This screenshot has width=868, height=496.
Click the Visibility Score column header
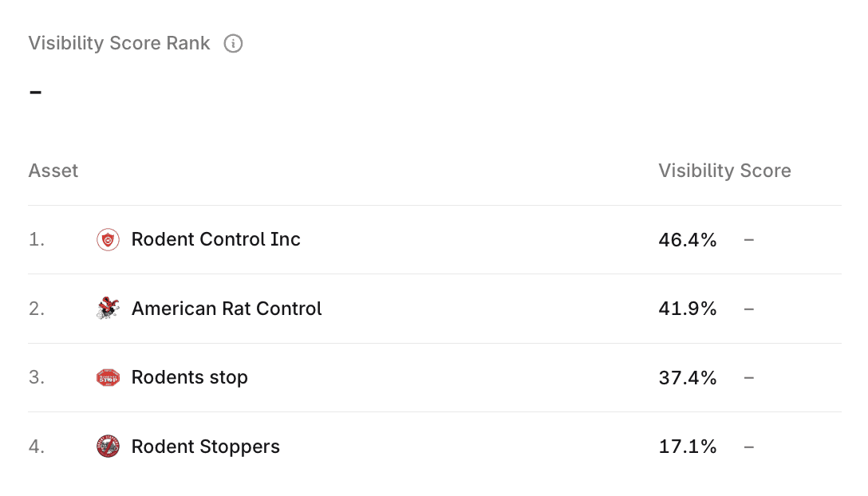point(724,171)
